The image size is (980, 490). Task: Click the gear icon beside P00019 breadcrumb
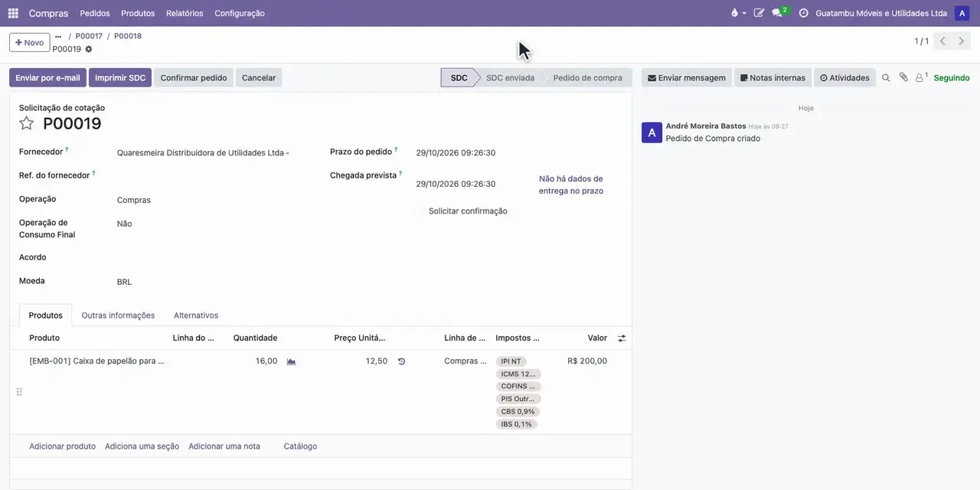tap(88, 49)
